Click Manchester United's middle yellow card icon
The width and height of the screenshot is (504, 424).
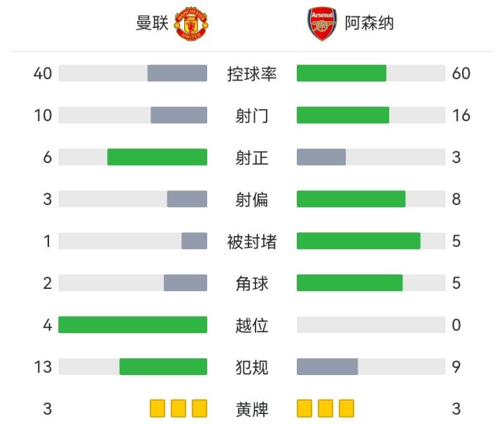[x=178, y=409]
